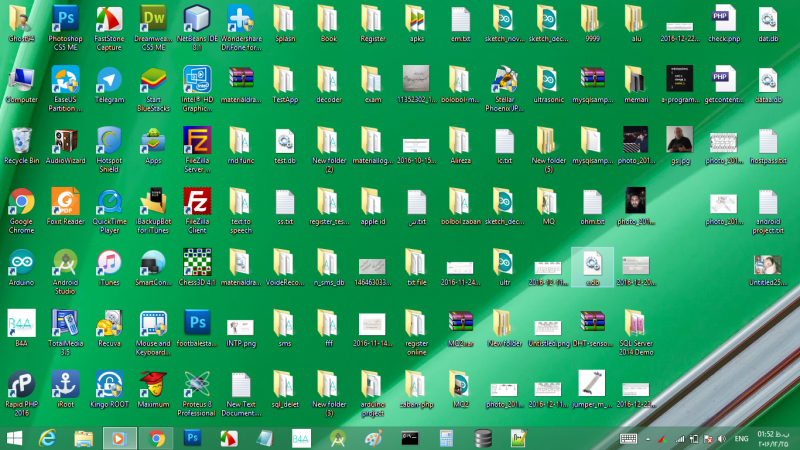Open the taskbar clock showing 01:52
Screen dimensions: 800x450
[x=773, y=439]
